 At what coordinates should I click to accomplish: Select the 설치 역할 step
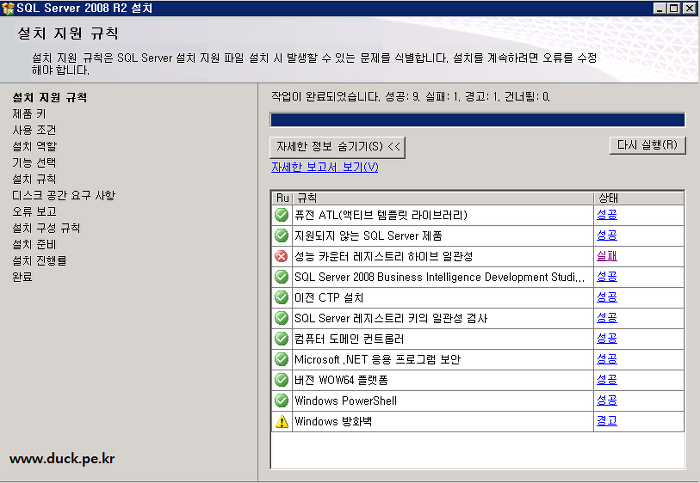click(34, 146)
